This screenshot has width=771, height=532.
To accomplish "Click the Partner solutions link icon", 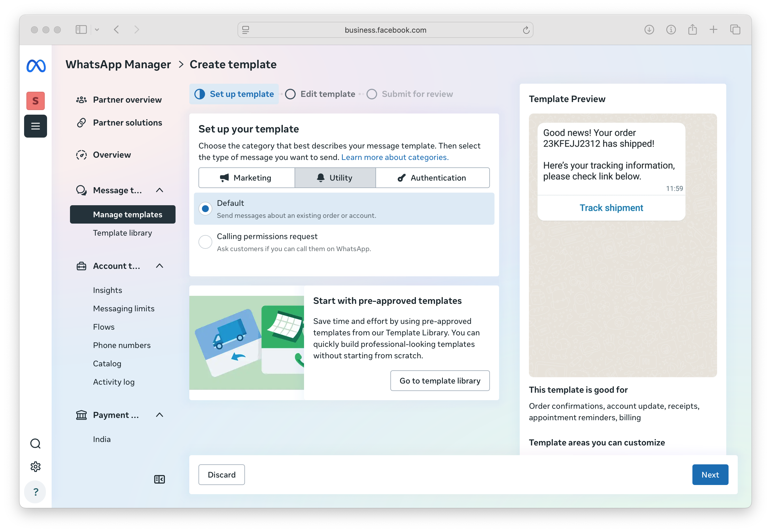I will tap(81, 123).
